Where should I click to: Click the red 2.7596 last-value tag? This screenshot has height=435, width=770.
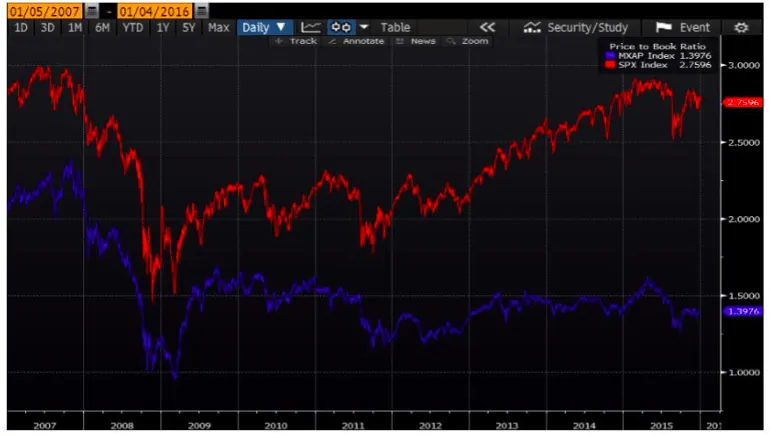743,102
